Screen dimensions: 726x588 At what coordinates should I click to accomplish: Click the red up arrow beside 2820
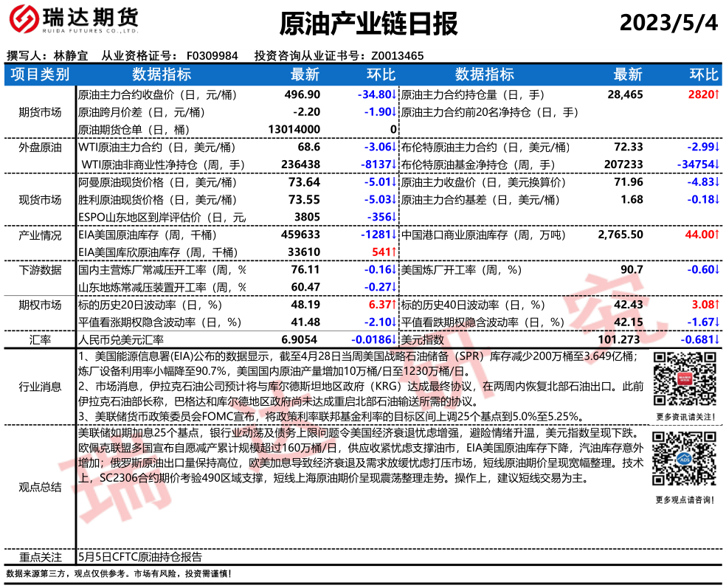coord(716,95)
